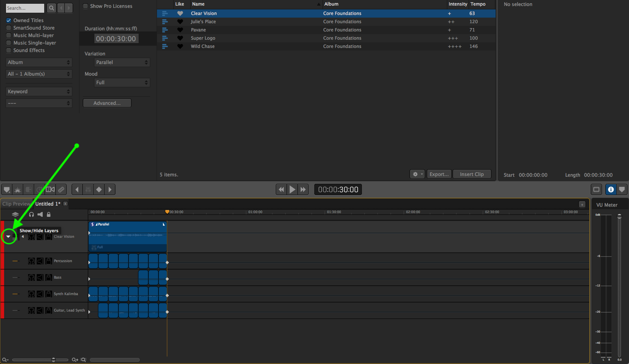Viewport: 629px width, 364px height.
Task: Open All - 1 Album(s) dropdown
Action: [x=39, y=74]
